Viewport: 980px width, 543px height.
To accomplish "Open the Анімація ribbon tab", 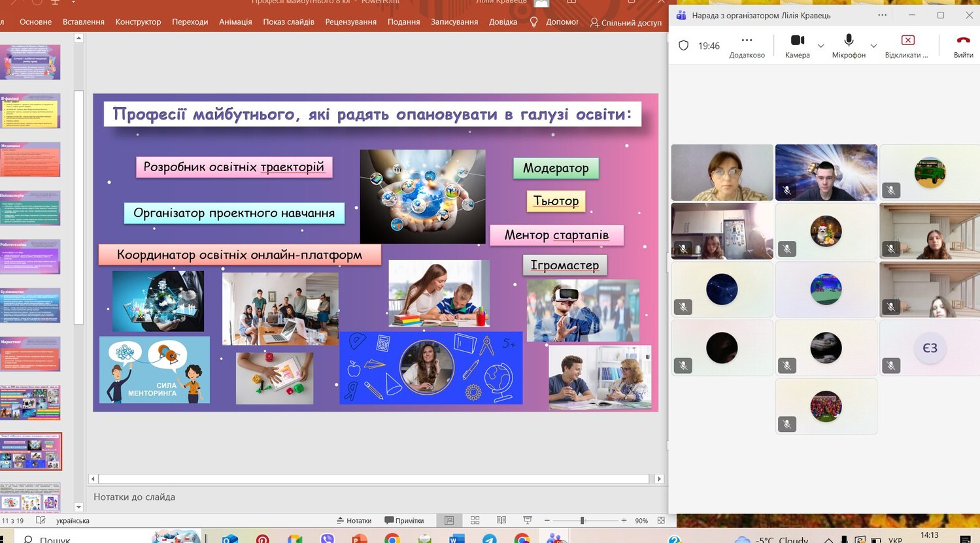I will click(x=235, y=22).
